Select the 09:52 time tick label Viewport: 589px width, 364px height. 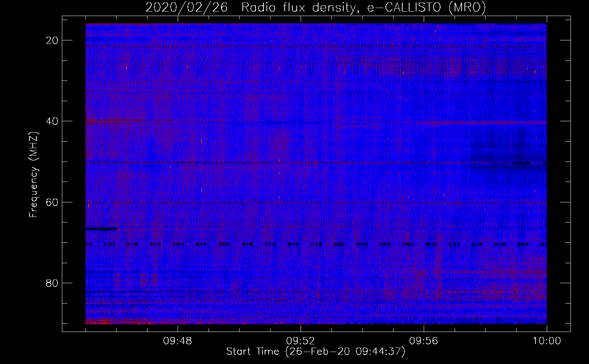(301, 341)
